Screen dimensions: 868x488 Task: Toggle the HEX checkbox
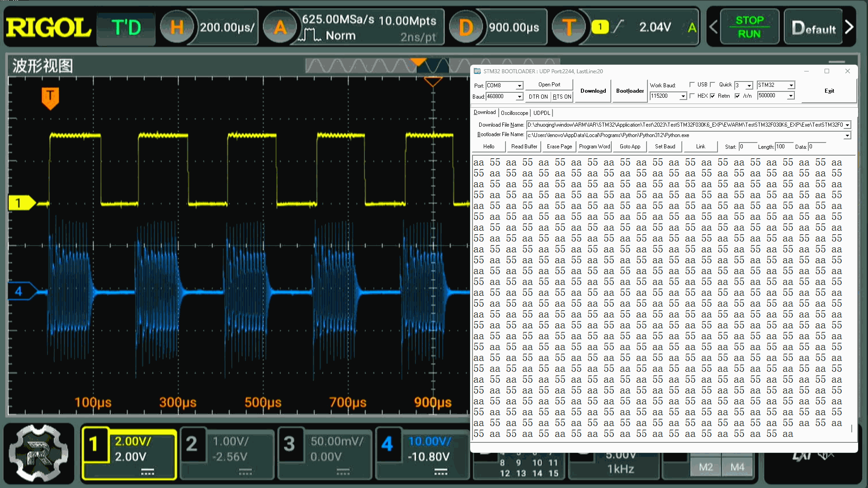coord(692,96)
